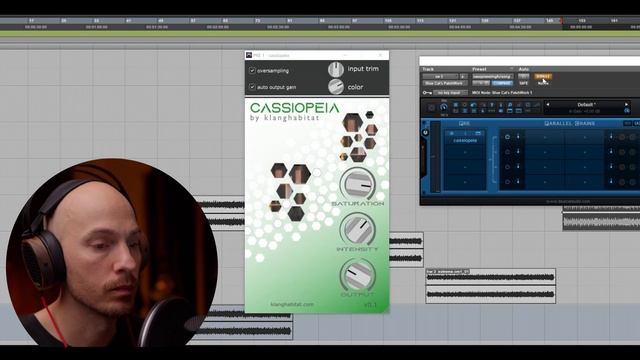Viewport: 640px width, 360px height.
Task: Click first parallel chain input gain slider
Action: (x=518, y=137)
